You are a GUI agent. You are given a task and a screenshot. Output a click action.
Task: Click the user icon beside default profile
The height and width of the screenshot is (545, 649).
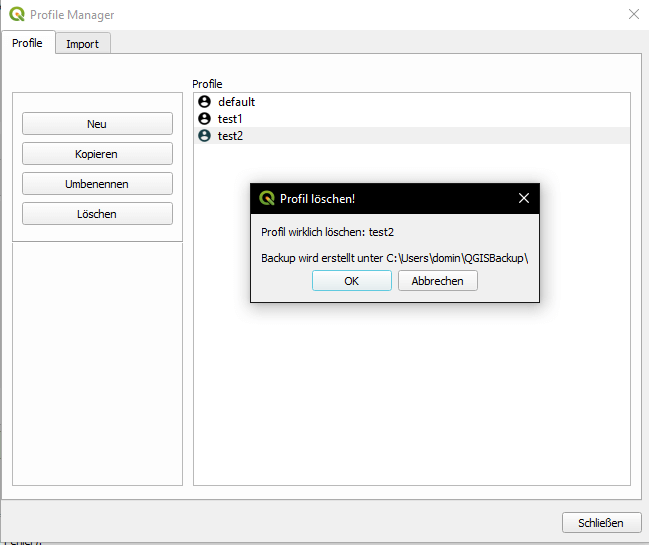(205, 102)
